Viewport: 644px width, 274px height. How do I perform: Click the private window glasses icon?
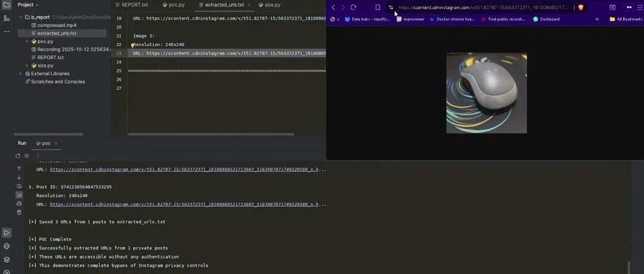click(x=629, y=7)
